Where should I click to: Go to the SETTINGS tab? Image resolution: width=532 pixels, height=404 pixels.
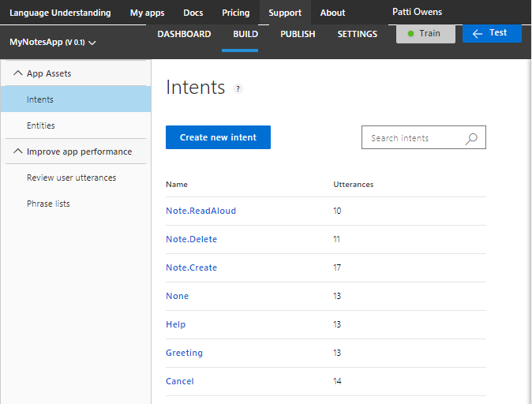coord(357,34)
